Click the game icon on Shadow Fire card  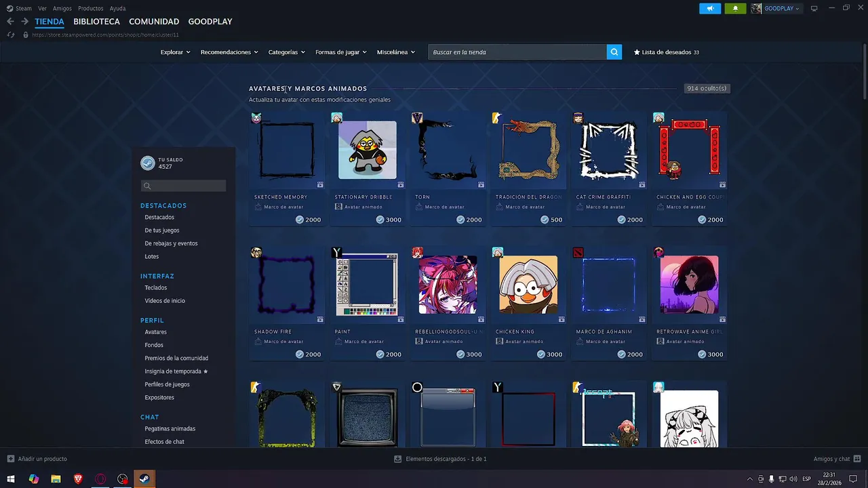pyautogui.click(x=256, y=253)
